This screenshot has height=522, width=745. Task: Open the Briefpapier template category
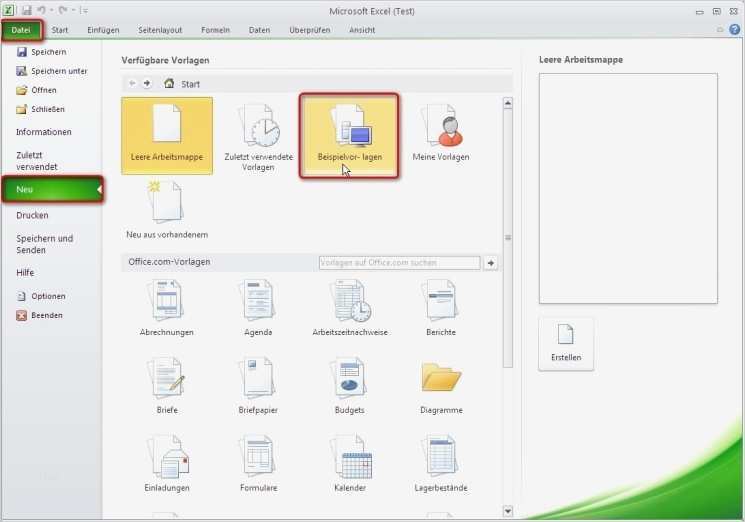tap(258, 386)
